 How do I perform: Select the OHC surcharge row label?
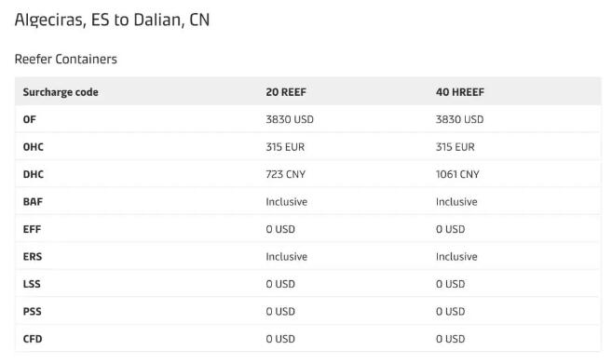34,147
